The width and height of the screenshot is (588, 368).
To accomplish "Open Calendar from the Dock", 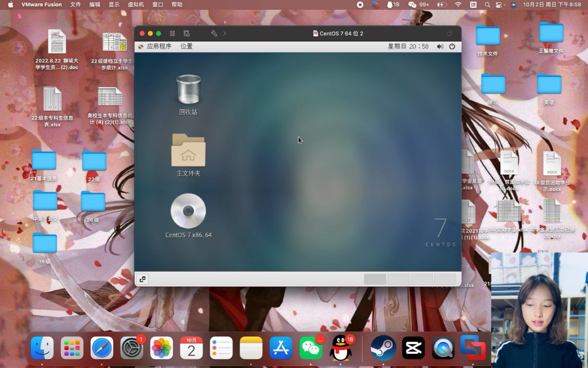I will coord(191,348).
